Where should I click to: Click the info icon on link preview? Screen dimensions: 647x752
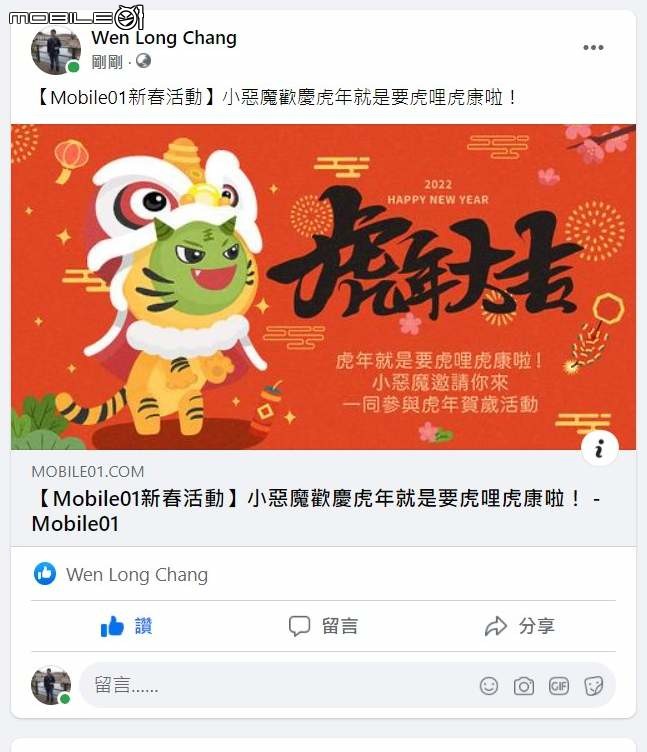click(x=599, y=449)
